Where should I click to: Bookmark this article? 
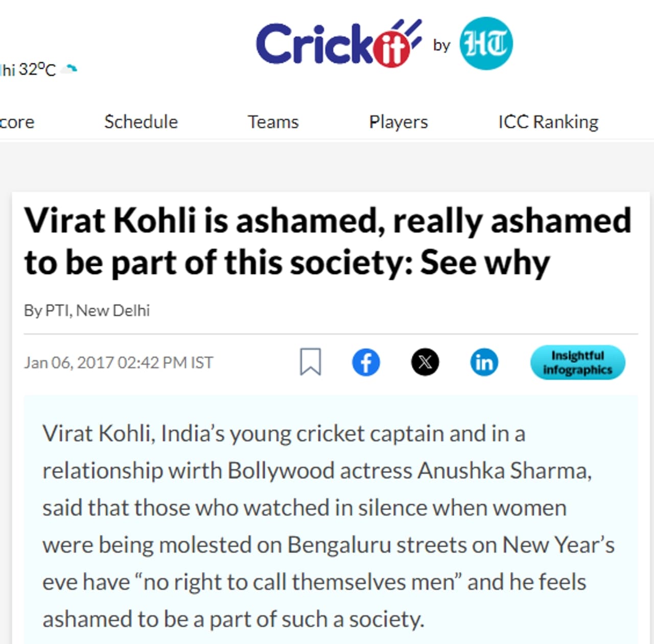[x=310, y=362]
